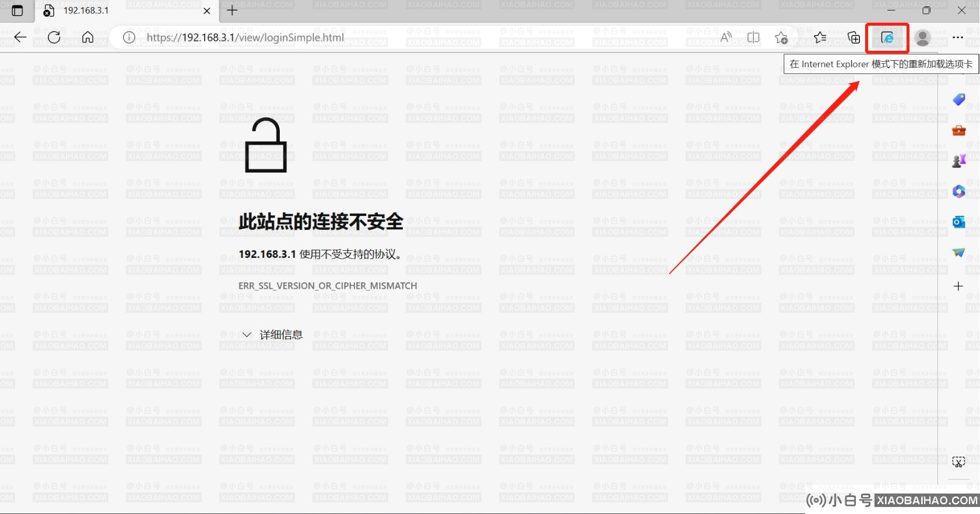Add a sidebar app with plus icon

click(958, 286)
